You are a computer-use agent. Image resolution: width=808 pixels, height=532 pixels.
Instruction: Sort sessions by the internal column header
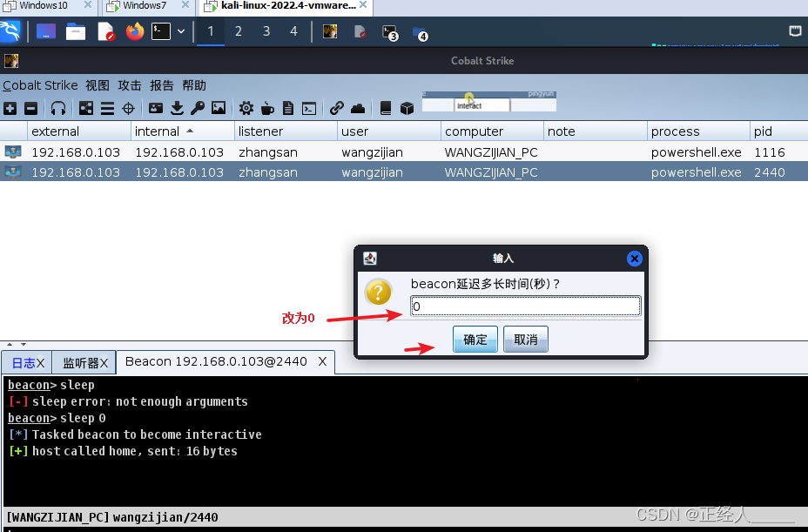183,131
